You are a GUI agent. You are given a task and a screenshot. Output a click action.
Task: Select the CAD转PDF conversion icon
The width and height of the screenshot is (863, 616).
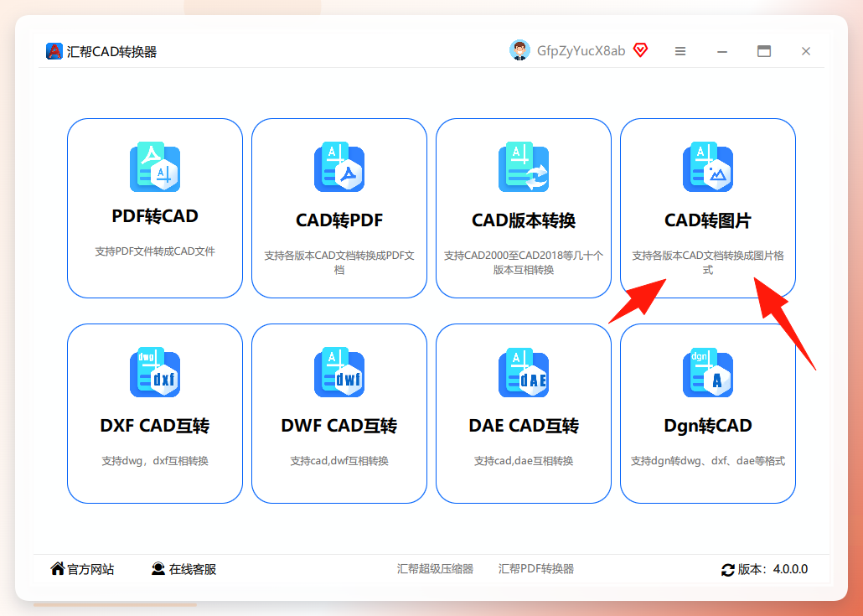click(339, 167)
